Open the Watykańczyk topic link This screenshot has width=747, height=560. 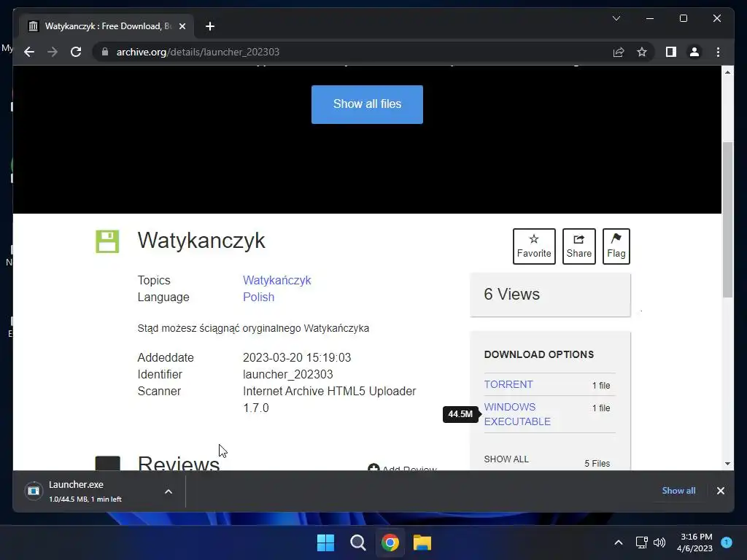[276, 280]
